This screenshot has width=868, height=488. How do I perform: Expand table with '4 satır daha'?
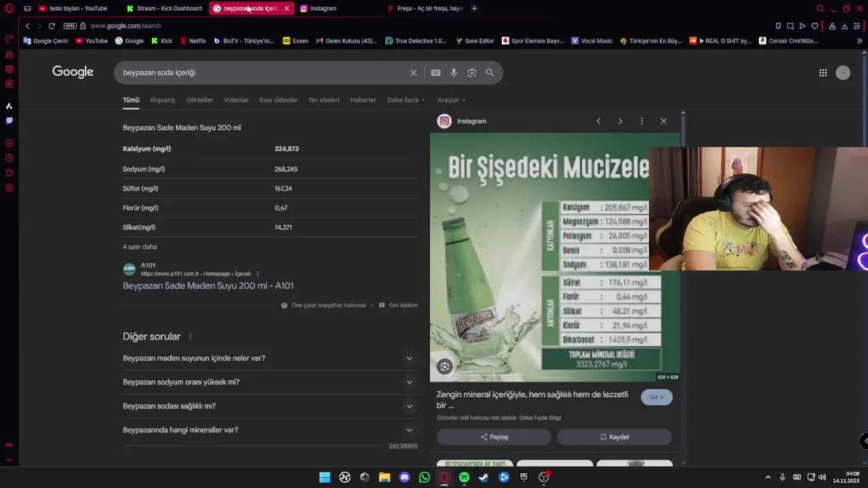140,247
